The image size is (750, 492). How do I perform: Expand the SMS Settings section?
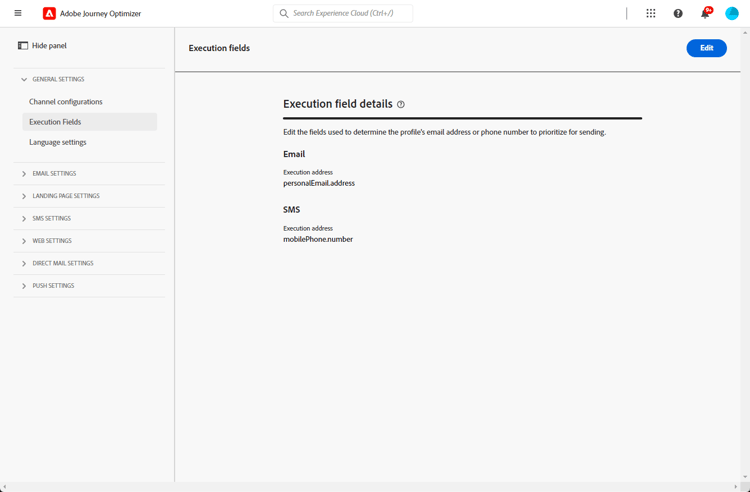click(x=24, y=219)
